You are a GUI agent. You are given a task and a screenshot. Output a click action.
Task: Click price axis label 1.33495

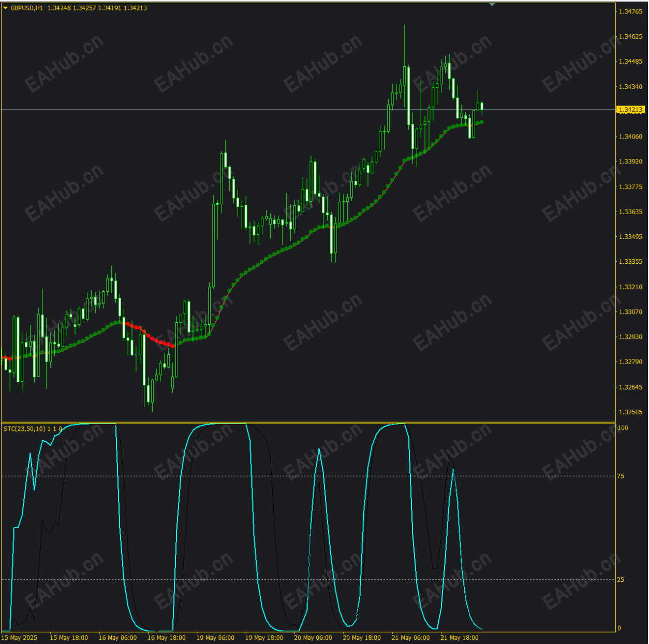point(630,236)
